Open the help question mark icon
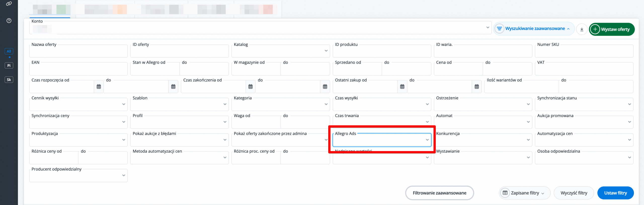 [x=9, y=21]
